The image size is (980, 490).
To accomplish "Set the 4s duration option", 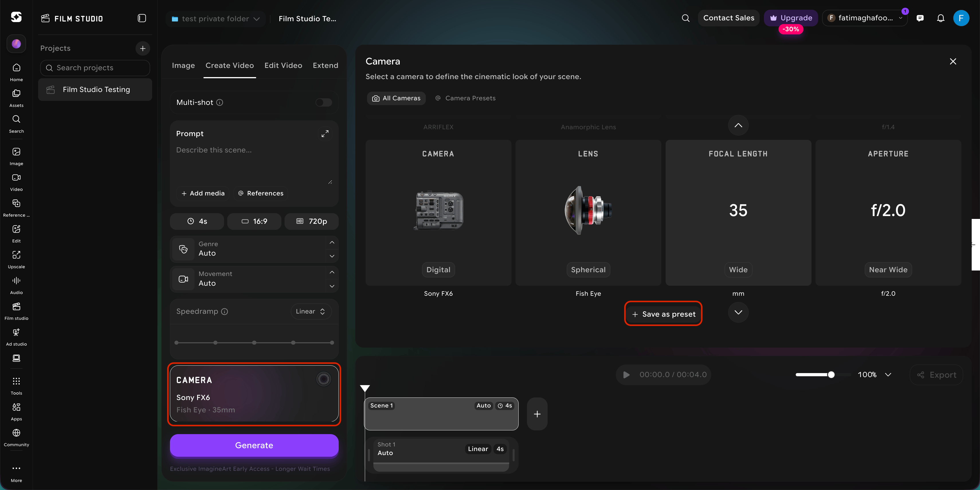I will (197, 222).
